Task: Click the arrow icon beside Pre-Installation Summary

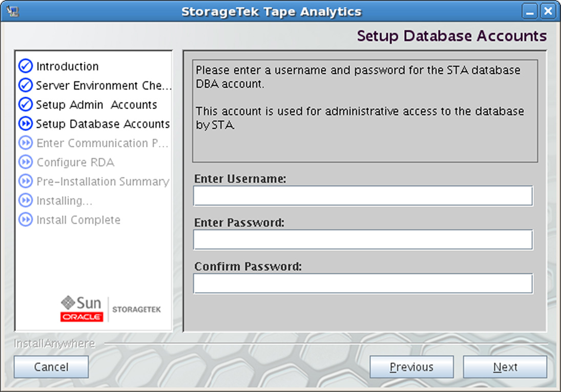Action: 26,181
